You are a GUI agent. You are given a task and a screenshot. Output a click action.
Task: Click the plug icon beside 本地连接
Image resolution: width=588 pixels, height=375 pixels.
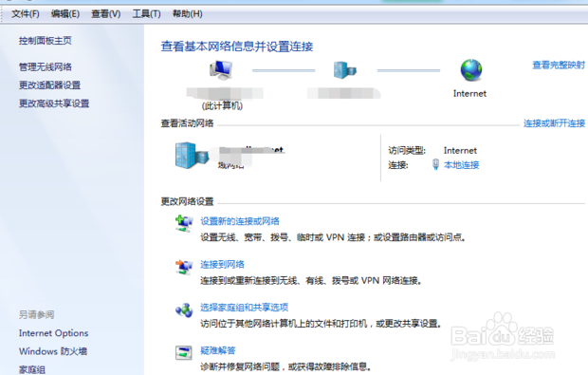click(x=435, y=164)
